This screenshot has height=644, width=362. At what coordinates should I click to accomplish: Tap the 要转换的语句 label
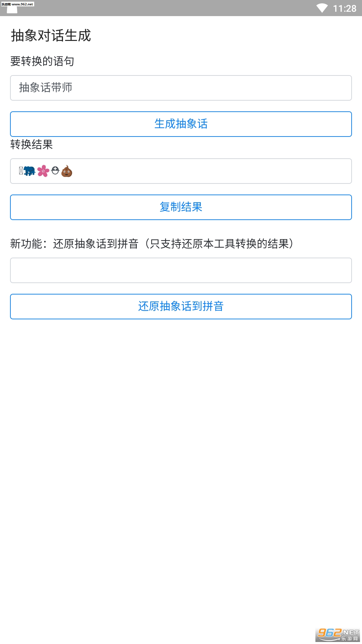(x=42, y=61)
